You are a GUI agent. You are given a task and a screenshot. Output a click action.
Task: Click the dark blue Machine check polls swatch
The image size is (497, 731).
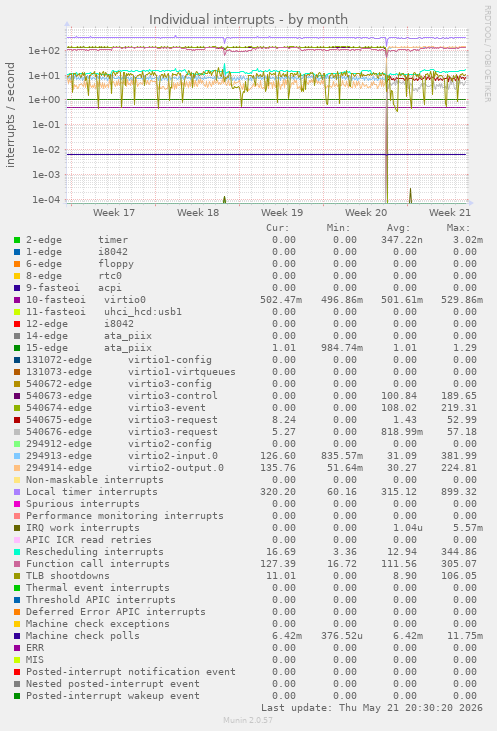pyautogui.click(x=17, y=636)
